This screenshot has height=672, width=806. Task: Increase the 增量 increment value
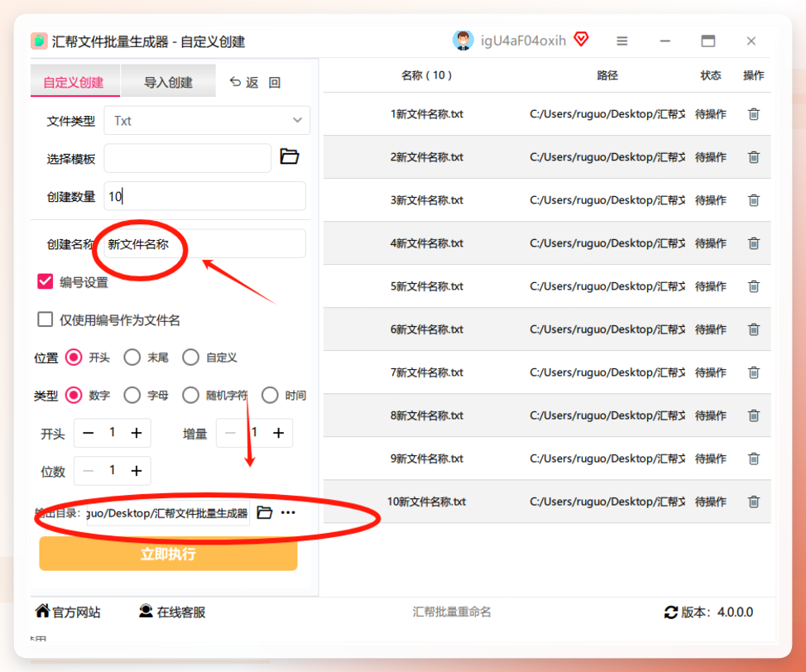[278, 433]
